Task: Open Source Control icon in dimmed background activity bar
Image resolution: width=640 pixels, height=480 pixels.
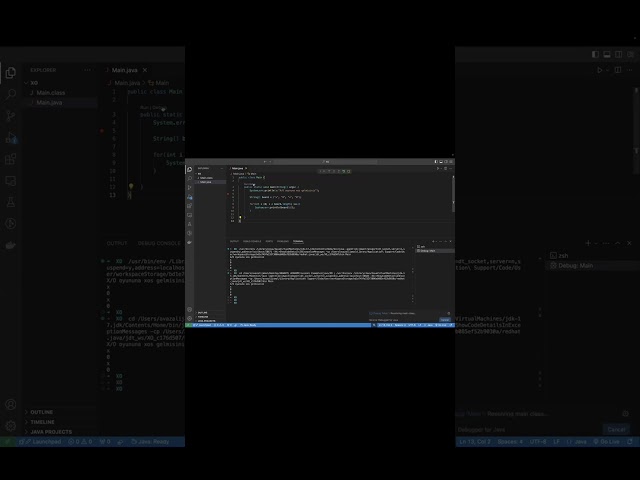Action: tap(11, 116)
